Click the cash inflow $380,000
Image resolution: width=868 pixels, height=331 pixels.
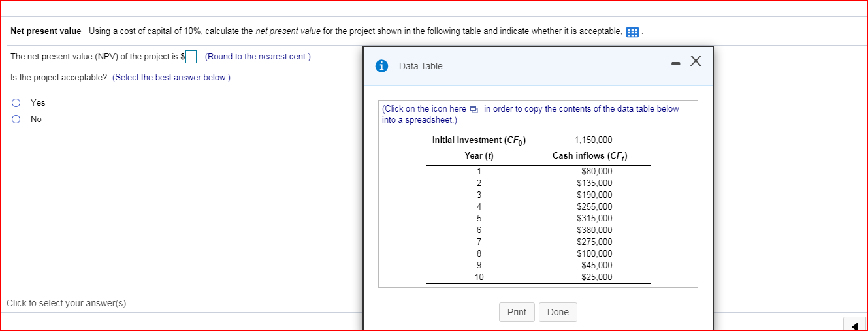594,230
